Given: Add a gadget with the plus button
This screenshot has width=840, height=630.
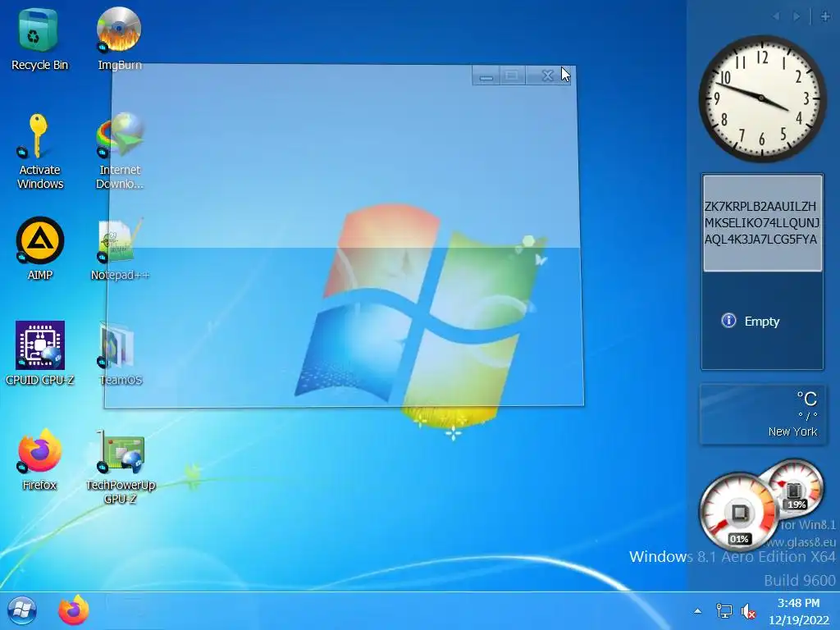Looking at the screenshot, I should tap(825, 16).
